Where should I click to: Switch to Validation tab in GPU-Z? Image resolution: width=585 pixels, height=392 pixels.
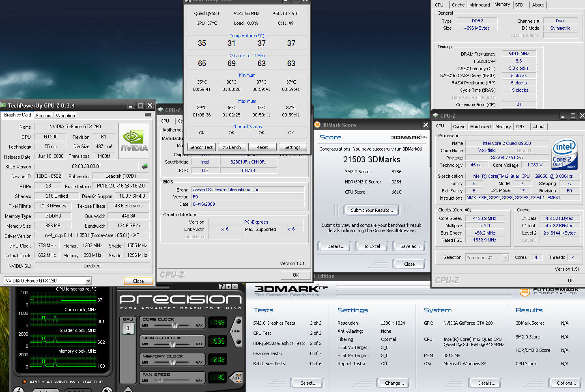pos(65,116)
